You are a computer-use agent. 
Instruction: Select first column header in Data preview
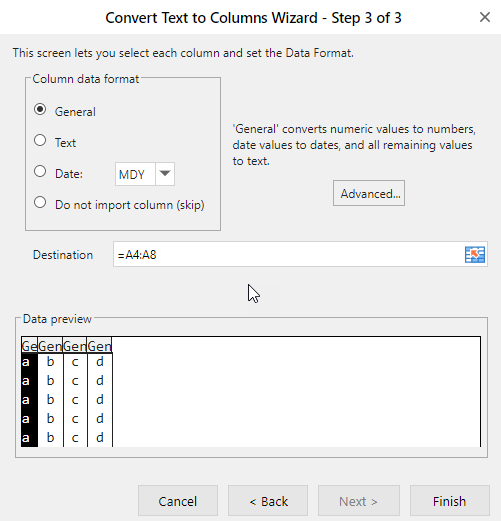(x=29, y=346)
